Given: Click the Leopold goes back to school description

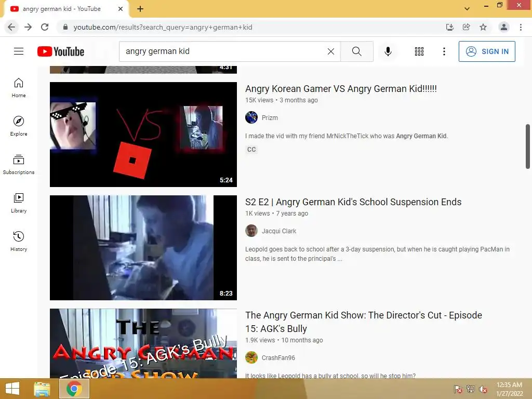Looking at the screenshot, I should pos(377,254).
